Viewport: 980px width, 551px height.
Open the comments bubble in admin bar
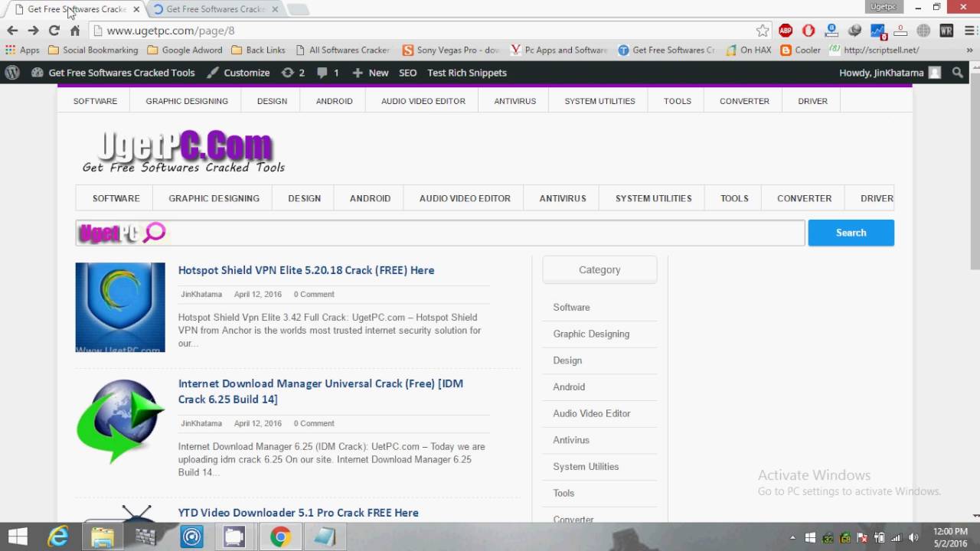click(x=328, y=73)
